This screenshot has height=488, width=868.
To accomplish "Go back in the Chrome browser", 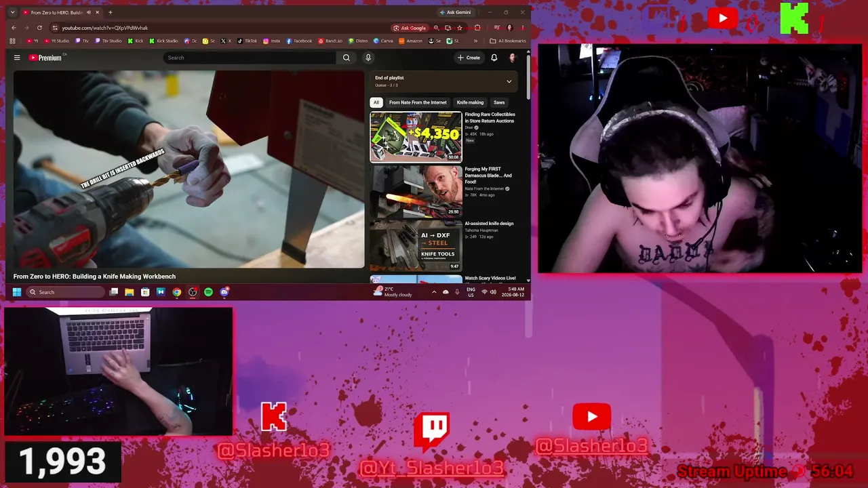I will point(14,28).
